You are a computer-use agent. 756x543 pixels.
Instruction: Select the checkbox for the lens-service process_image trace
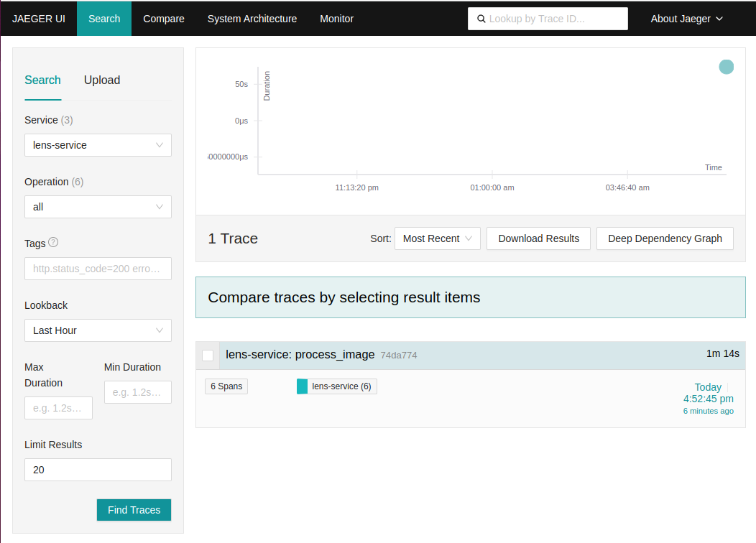208,356
